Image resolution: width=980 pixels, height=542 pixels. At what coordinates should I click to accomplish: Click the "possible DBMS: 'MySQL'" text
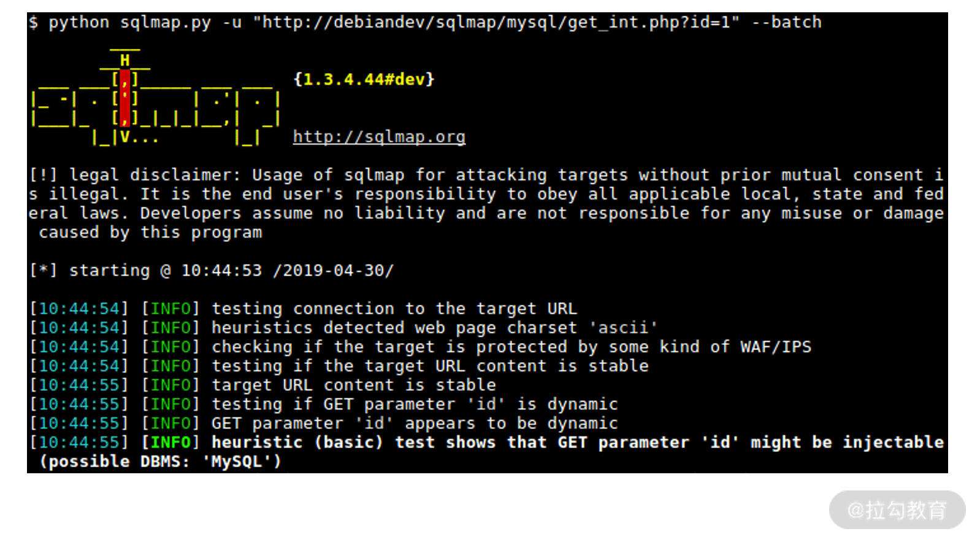click(x=161, y=462)
